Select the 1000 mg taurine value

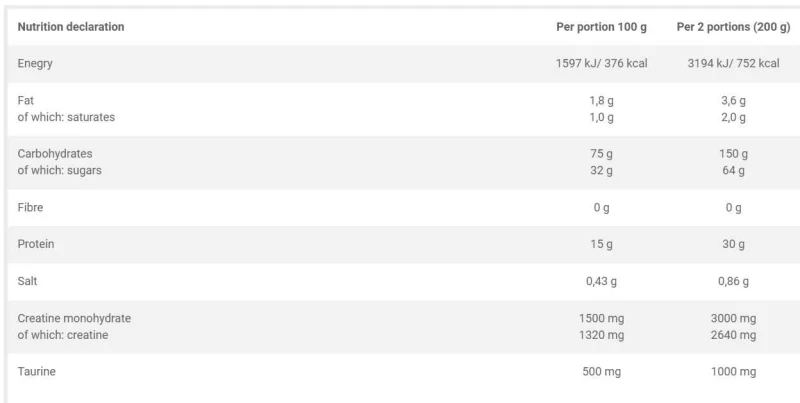[733, 372]
